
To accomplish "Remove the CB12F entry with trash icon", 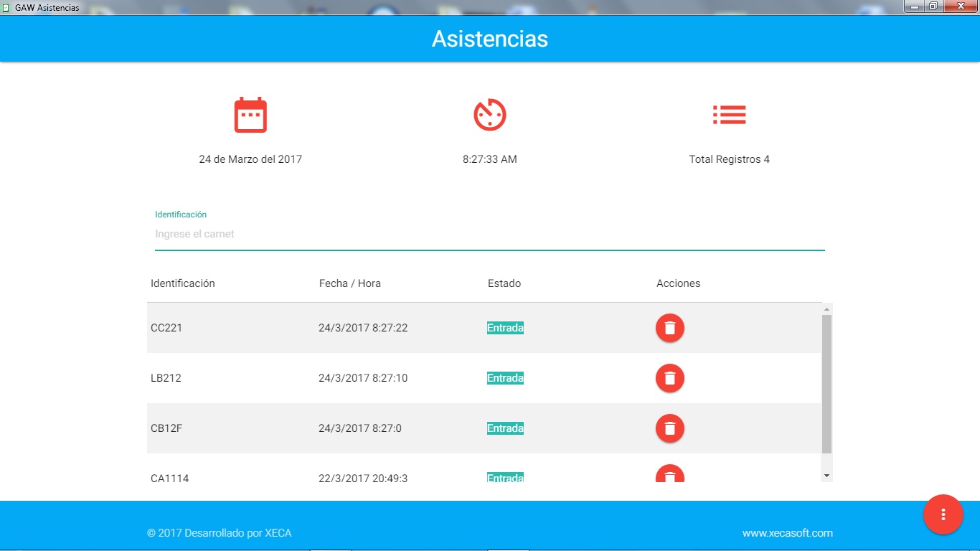I will pos(669,428).
